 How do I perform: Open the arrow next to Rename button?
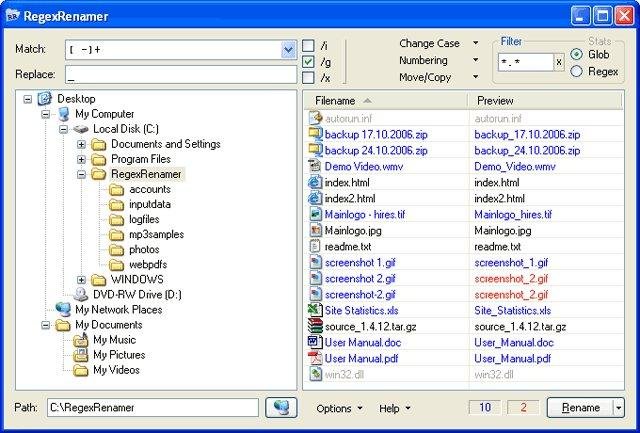click(x=619, y=408)
